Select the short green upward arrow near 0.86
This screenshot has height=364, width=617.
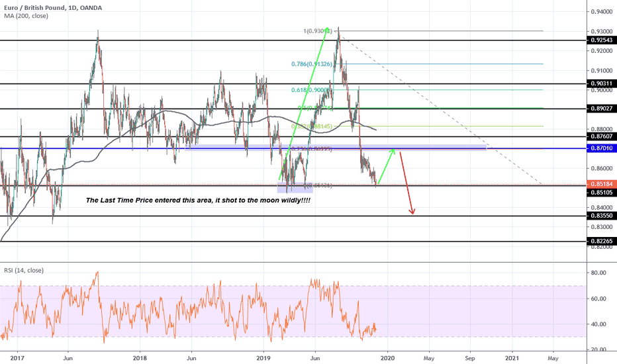click(x=387, y=167)
